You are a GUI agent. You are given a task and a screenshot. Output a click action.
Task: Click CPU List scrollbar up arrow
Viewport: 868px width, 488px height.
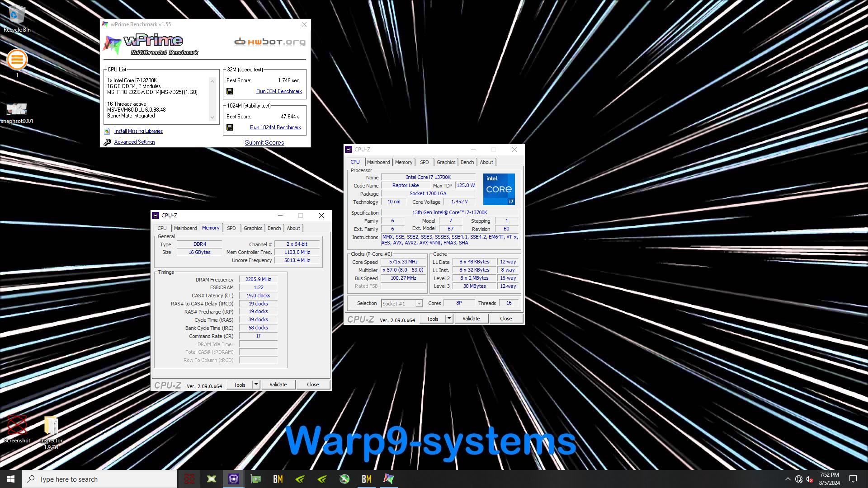tap(212, 81)
